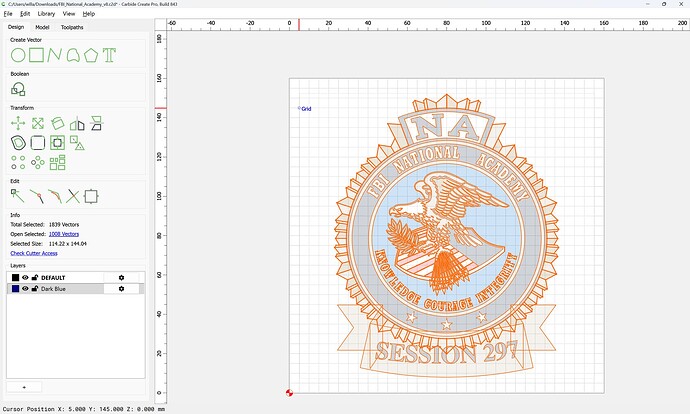Open the grid layout tool

[57, 162]
